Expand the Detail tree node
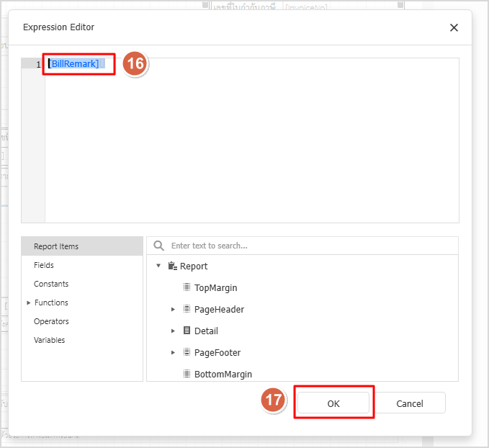Viewport: 489px width, 448px height. pyautogui.click(x=173, y=331)
